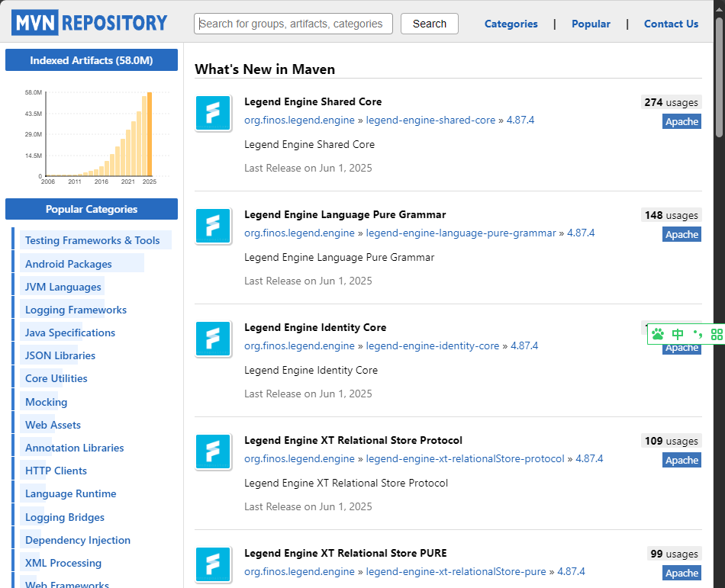
Task: Open Shared Core version 4.87.4 link
Action: (520, 120)
